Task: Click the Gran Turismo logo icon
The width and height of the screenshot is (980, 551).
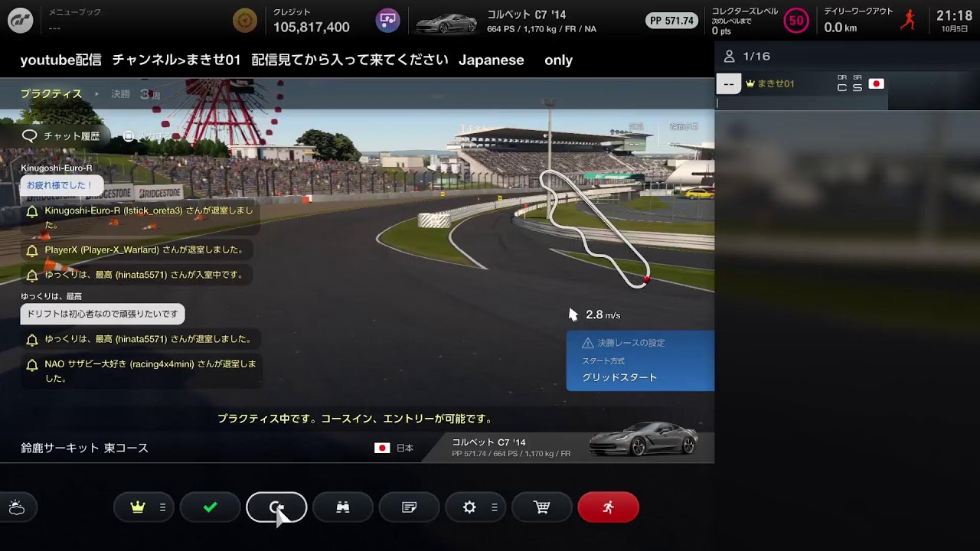Action: pos(21,21)
